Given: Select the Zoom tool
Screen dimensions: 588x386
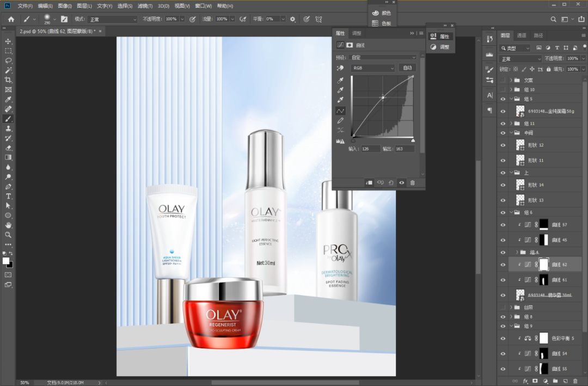Looking at the screenshot, I should click(x=8, y=235).
